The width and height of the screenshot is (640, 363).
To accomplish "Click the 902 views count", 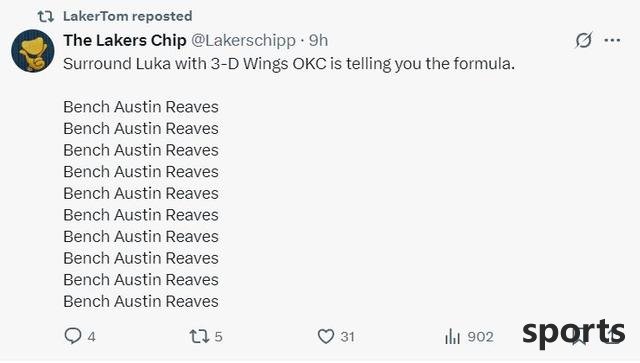I will tap(480, 337).
